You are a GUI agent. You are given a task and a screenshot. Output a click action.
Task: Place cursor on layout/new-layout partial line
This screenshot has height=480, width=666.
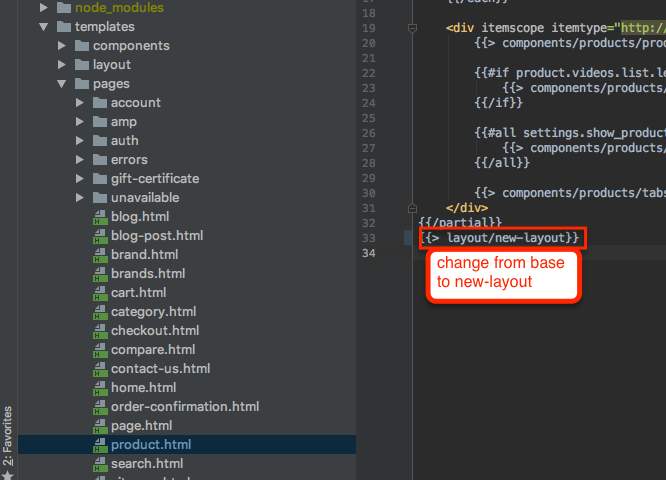click(500, 238)
